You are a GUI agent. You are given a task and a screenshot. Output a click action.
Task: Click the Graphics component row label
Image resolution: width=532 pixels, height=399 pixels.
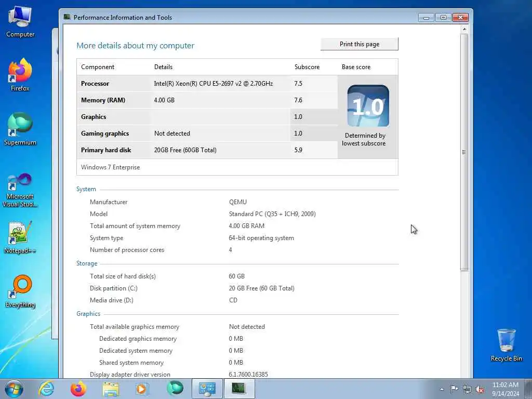pos(94,117)
